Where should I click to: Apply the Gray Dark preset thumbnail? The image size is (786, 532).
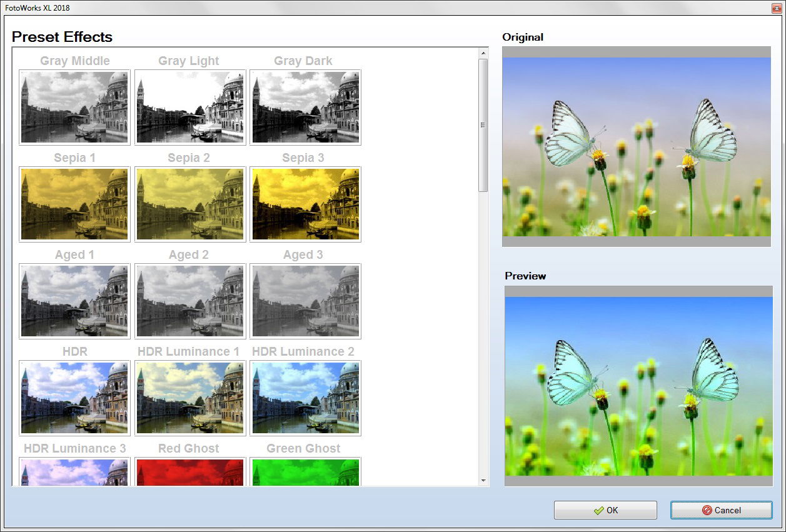[x=305, y=108]
